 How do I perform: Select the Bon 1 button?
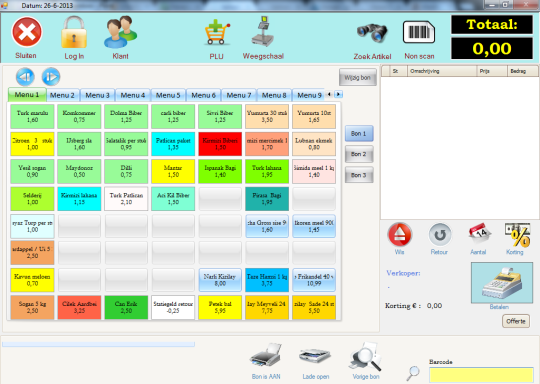(359, 133)
